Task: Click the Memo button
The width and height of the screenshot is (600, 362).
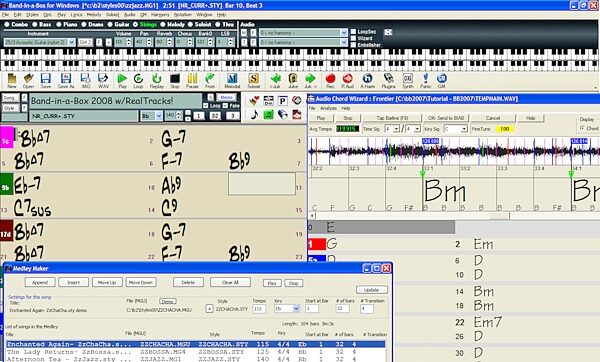Action: (226, 98)
